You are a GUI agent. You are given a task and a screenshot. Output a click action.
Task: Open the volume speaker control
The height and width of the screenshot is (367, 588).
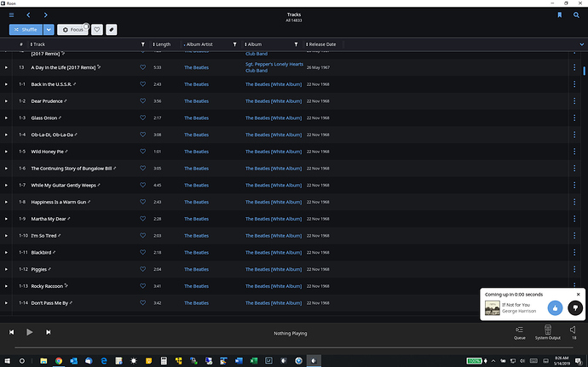pyautogui.click(x=573, y=330)
